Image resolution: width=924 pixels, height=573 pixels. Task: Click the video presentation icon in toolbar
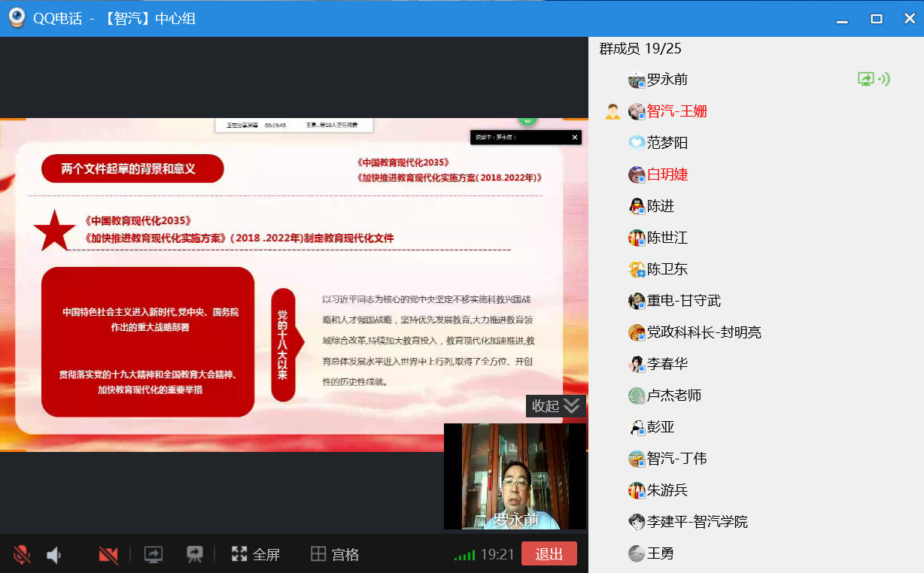(195, 555)
